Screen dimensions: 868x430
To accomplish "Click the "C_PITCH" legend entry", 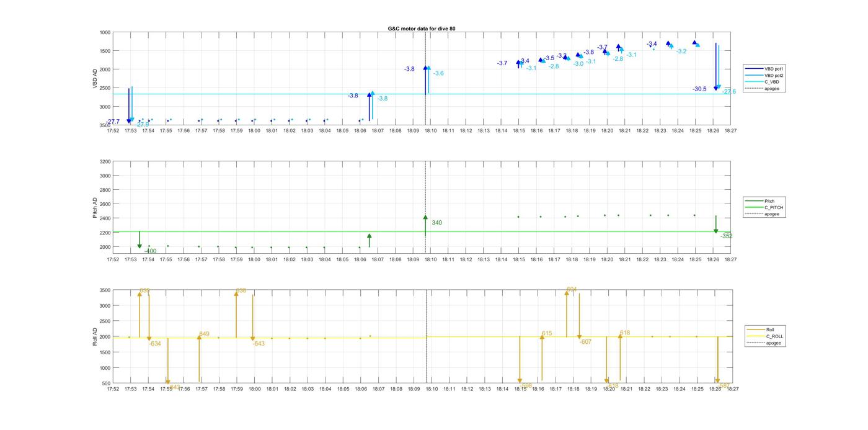I will point(764,208).
